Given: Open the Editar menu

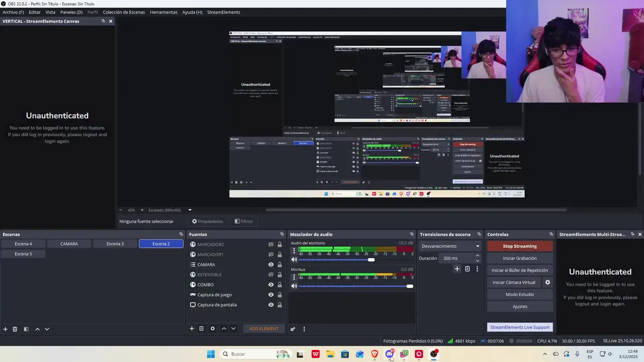Looking at the screenshot, I should [35, 12].
